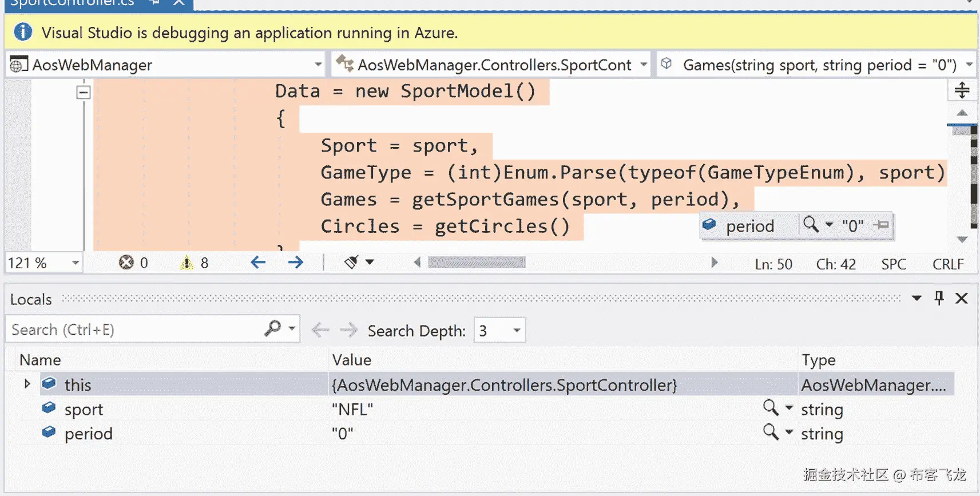The height and width of the screenshot is (496, 980).
Task: Click the warnings indicator showing 8
Action: (195, 263)
